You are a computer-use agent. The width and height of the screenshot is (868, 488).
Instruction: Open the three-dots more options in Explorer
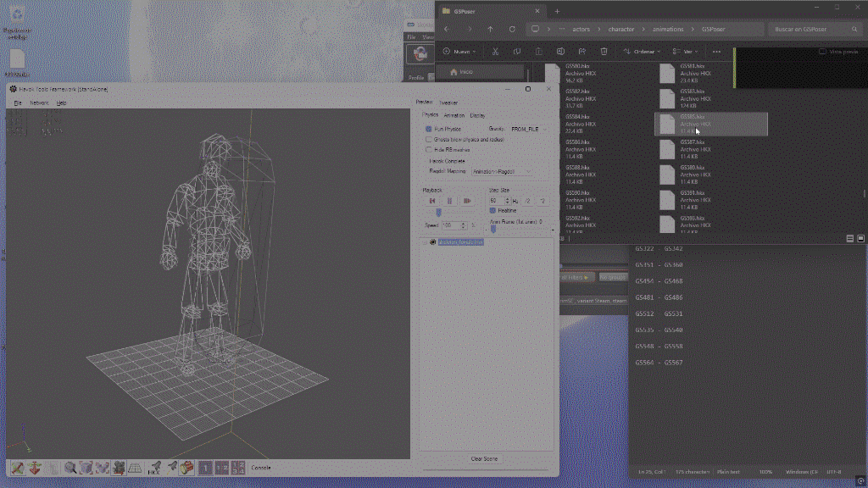[717, 52]
